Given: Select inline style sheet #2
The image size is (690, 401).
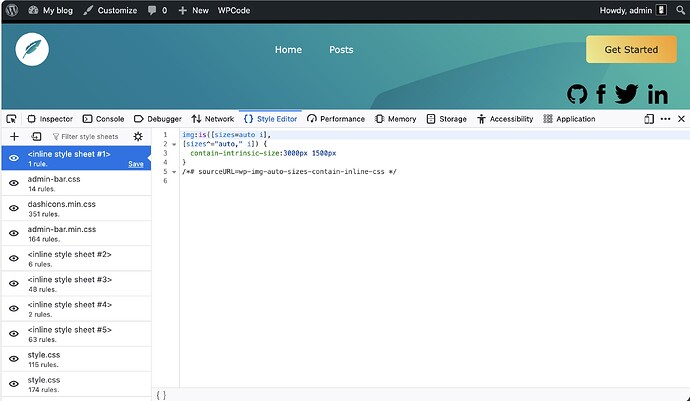Looking at the screenshot, I should pyautogui.click(x=76, y=258).
